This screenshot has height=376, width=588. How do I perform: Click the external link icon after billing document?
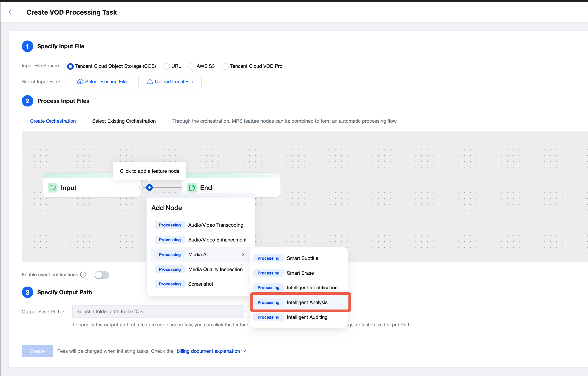[244, 351]
